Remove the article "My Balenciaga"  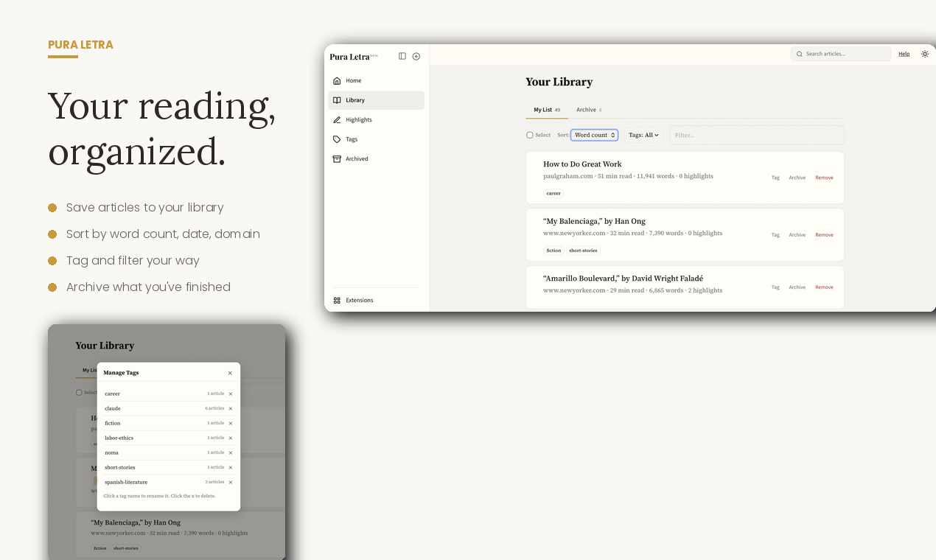point(824,234)
